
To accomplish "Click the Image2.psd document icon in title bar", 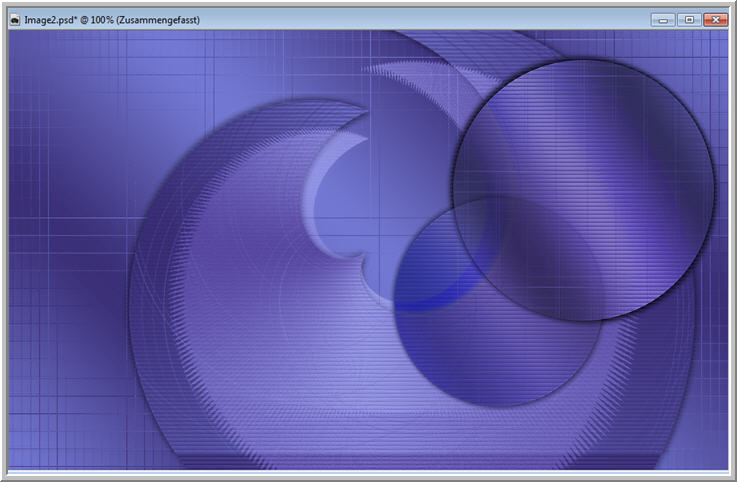I will [x=15, y=20].
